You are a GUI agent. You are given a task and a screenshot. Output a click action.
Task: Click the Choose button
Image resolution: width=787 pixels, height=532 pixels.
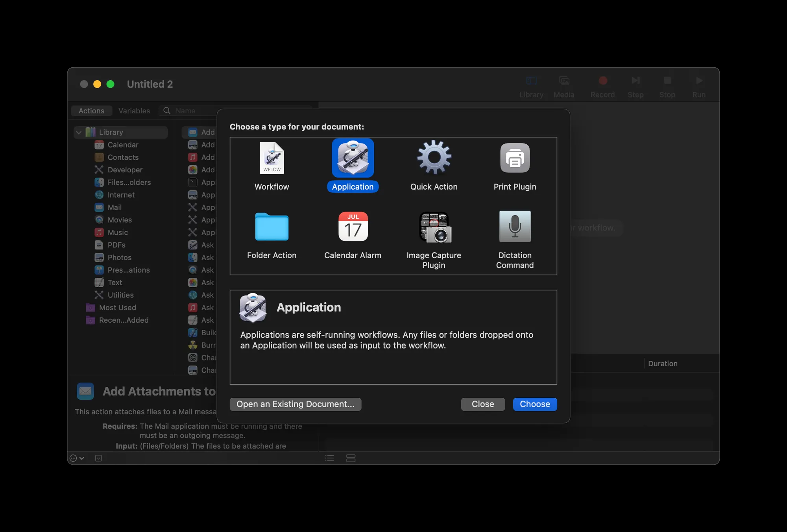point(534,404)
